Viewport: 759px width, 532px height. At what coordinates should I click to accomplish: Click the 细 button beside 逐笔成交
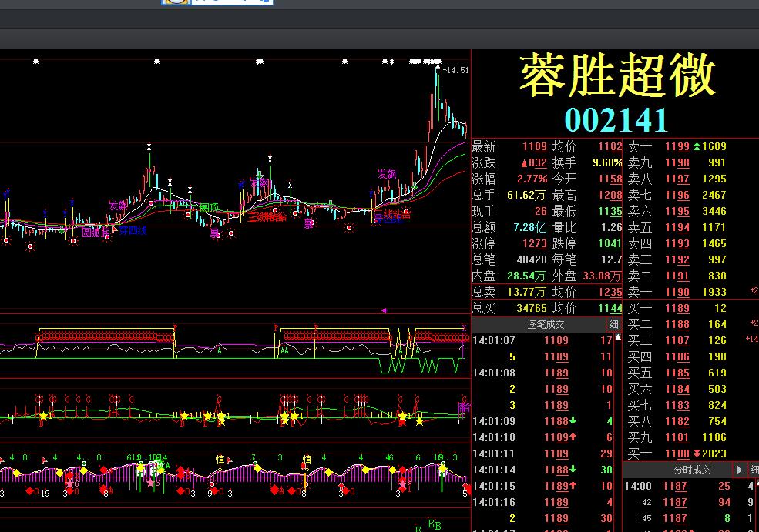click(x=614, y=325)
